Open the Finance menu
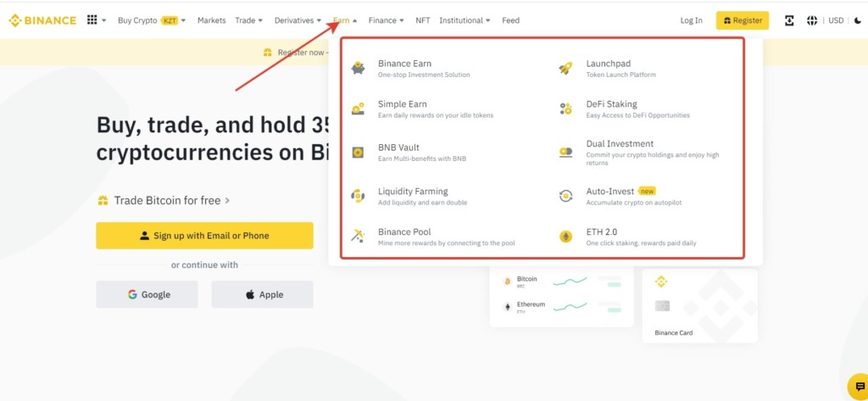Image resolution: width=868 pixels, height=401 pixels. [x=387, y=20]
